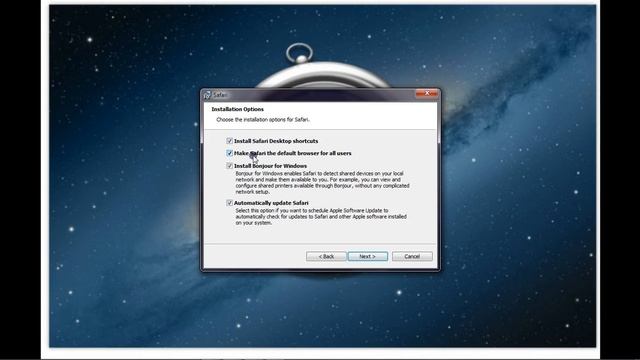
Task: Click the Safari installer title bar icon
Action: [x=207, y=95]
